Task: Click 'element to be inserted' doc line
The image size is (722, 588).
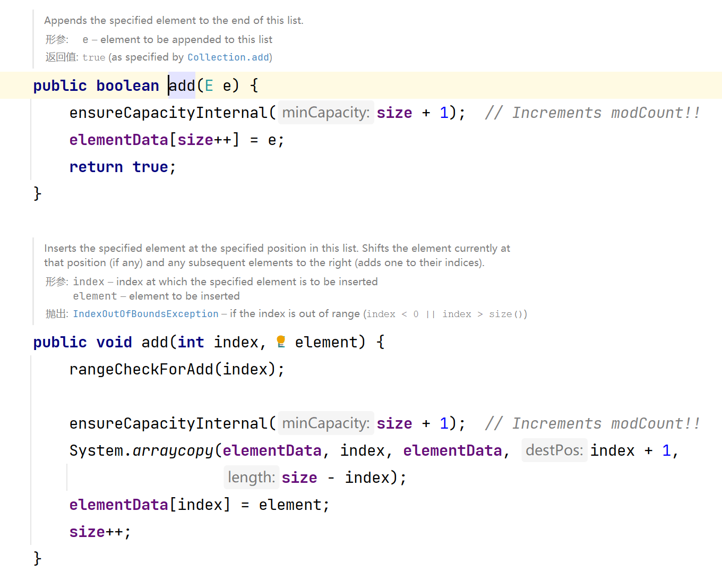Action: click(184, 296)
